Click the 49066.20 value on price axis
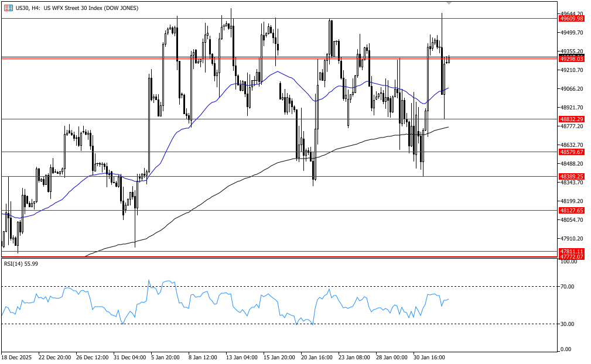 [572, 89]
